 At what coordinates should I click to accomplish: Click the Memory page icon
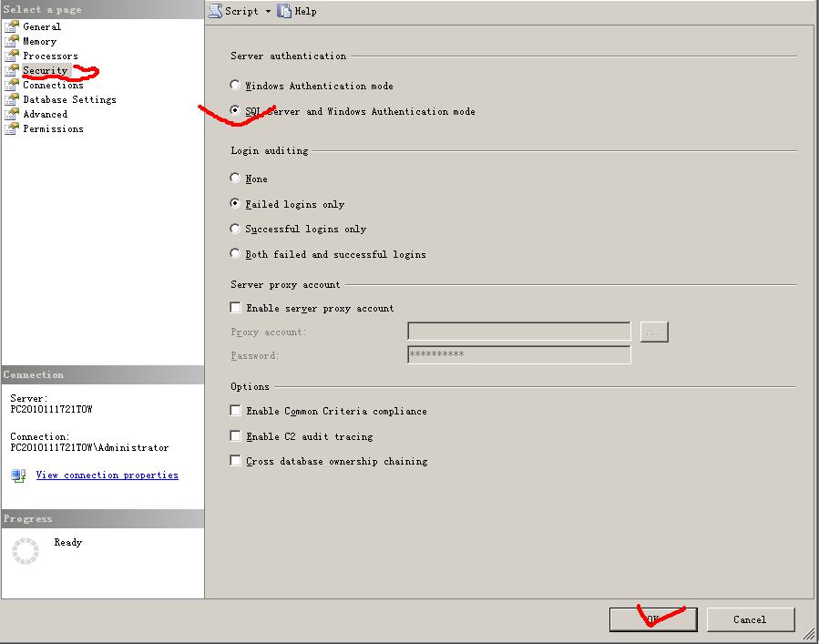pyautogui.click(x=12, y=41)
